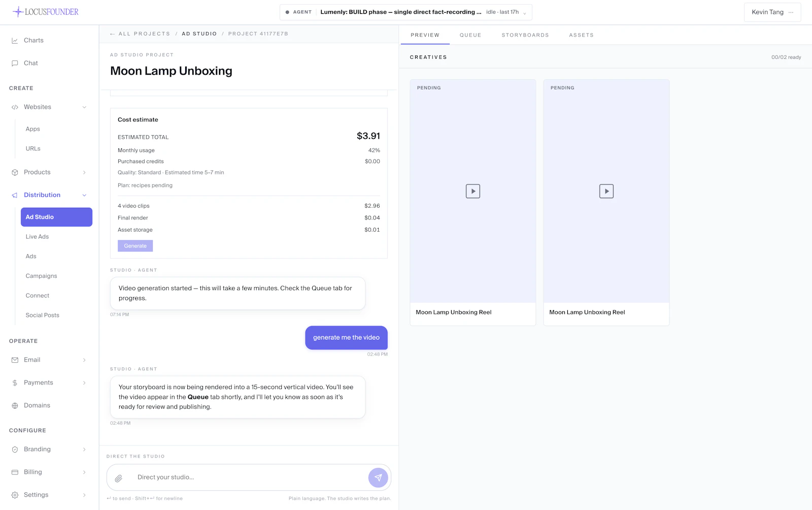Click the Websites code-bracket icon
The image size is (812, 510).
coord(15,107)
